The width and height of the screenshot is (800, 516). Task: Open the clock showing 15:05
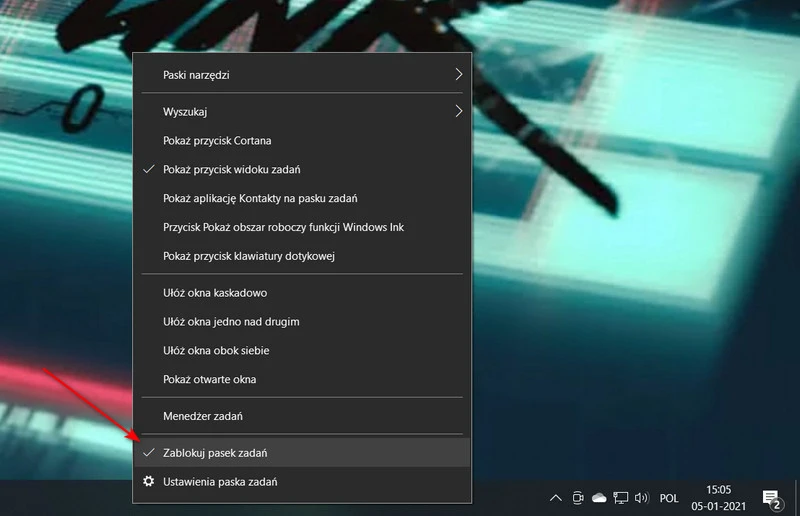720,498
